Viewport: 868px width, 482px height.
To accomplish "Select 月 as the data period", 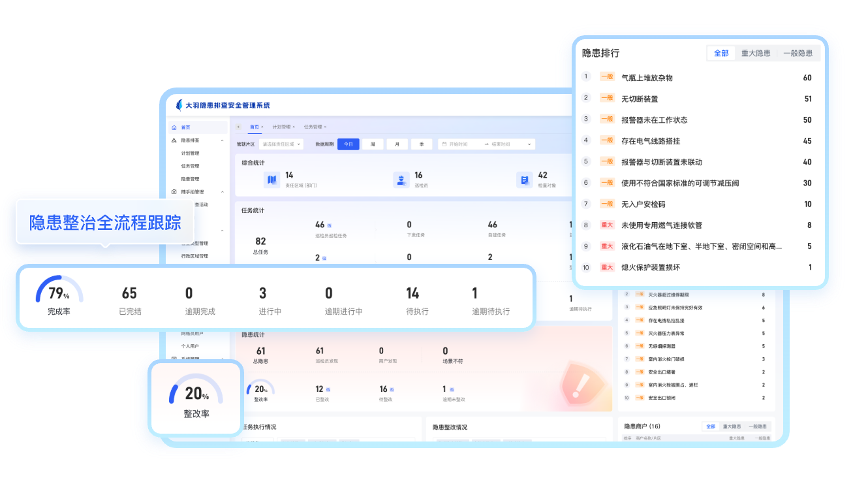I will pyautogui.click(x=397, y=144).
